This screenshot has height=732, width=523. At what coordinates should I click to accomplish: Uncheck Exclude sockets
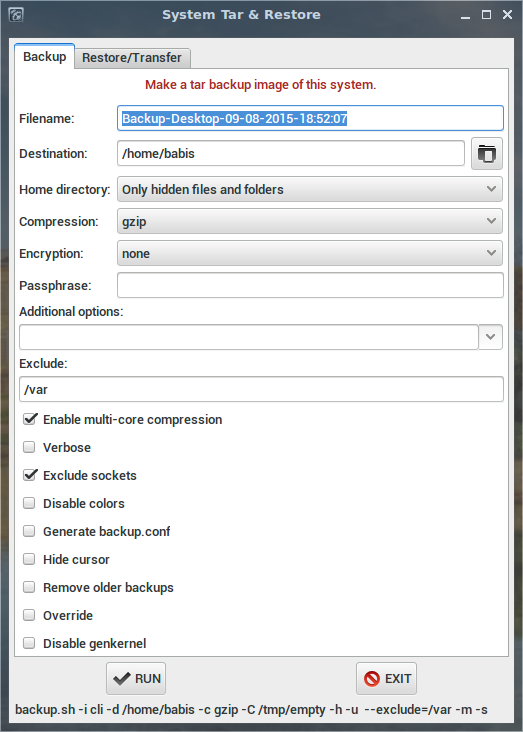coord(29,475)
